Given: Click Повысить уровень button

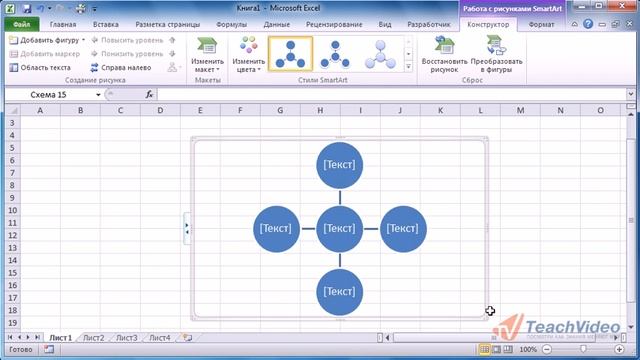Looking at the screenshot, I should click(127, 40).
